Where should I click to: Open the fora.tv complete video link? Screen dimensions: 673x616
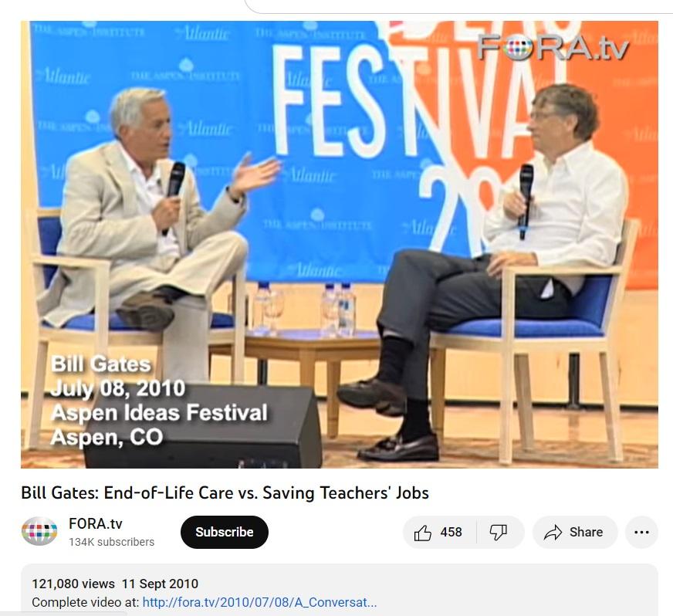click(x=259, y=602)
